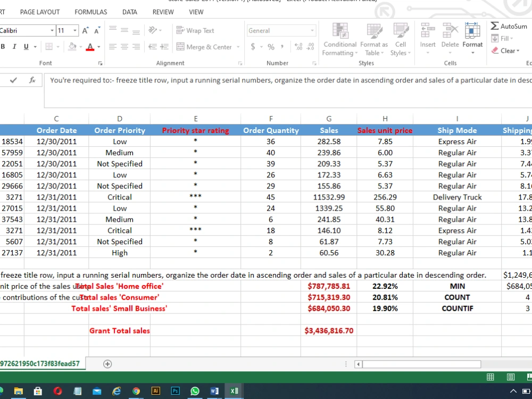Viewport: 532px width, 399px height.
Task: Apply bottom vertical alignment
Action: click(136, 31)
